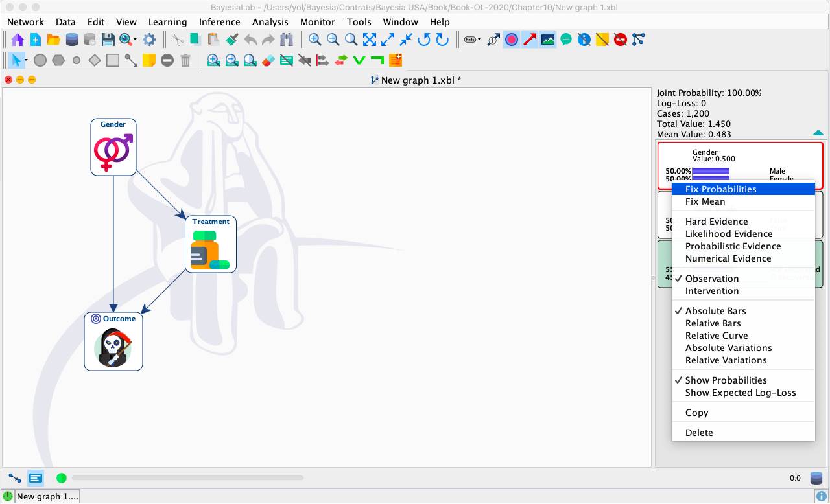Click the Zoom In magnifier in top toolbar
830x504 pixels.
click(315, 40)
